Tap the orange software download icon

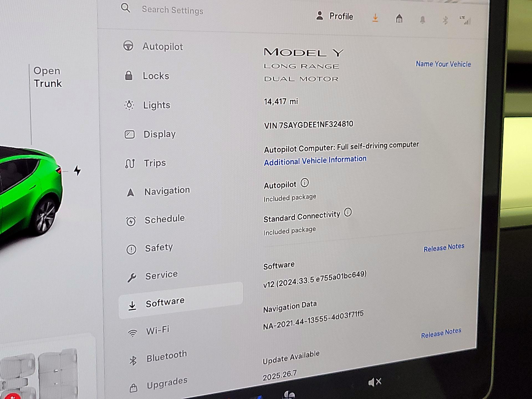point(375,18)
